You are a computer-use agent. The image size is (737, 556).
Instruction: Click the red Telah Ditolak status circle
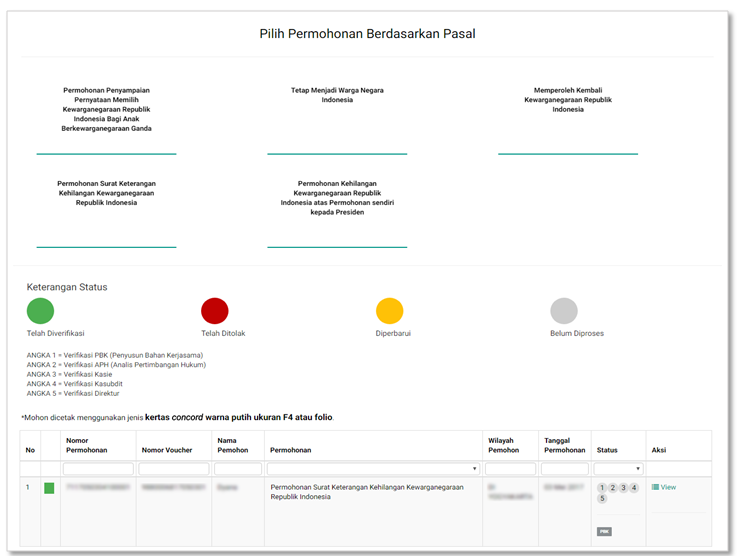click(x=215, y=311)
